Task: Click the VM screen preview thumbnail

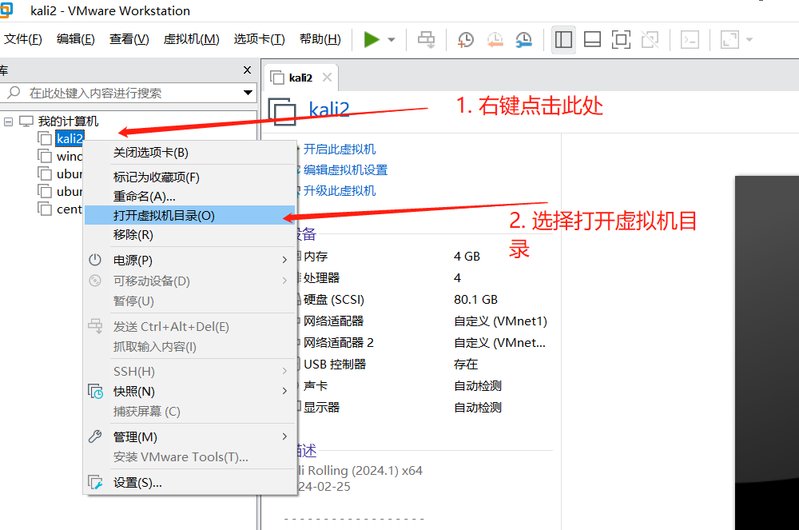Action: 767,353
